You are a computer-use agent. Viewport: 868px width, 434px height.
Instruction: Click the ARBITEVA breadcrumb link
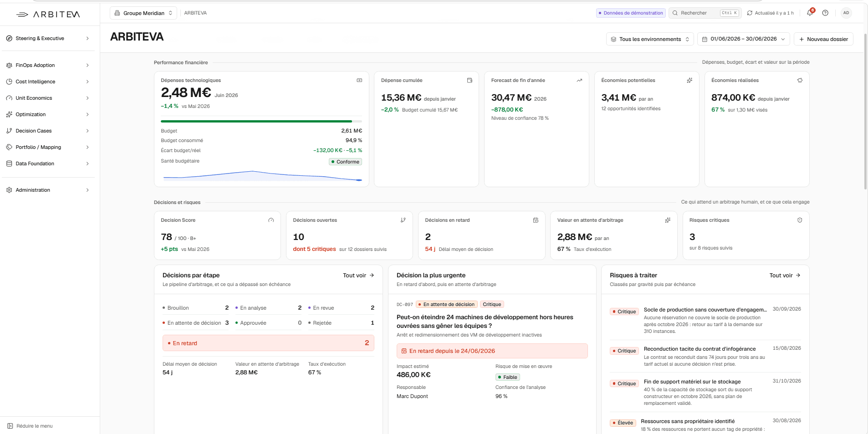(195, 13)
